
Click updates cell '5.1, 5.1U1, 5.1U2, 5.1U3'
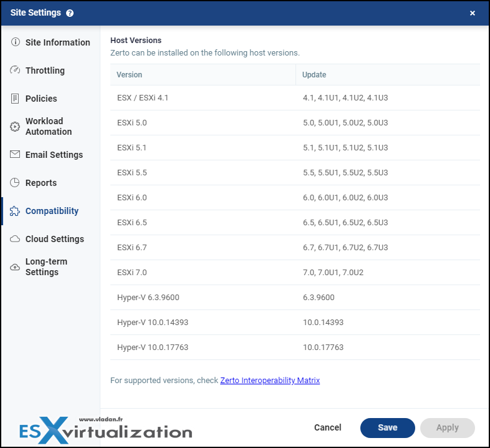point(388,148)
